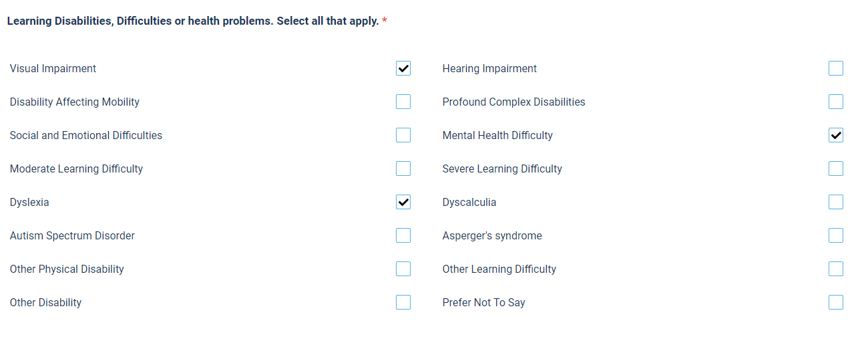Screen dimensions: 868x337
Task: Click the Dyslexia label text
Action: 29,203
